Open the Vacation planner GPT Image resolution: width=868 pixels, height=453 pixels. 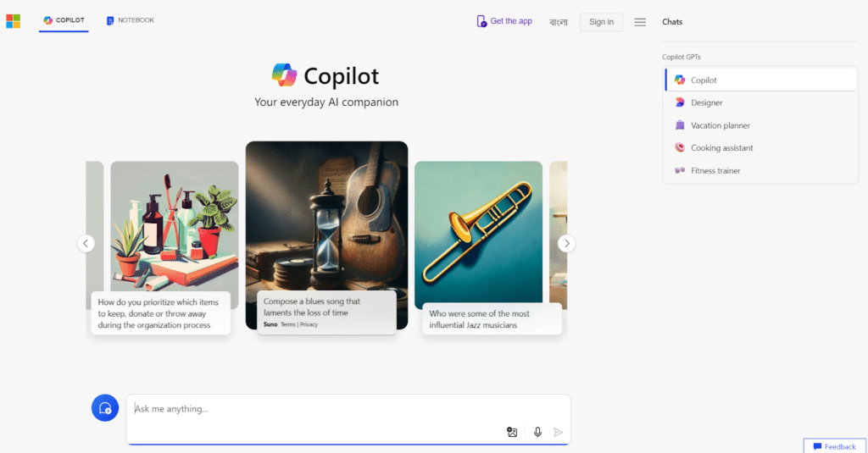pos(760,125)
